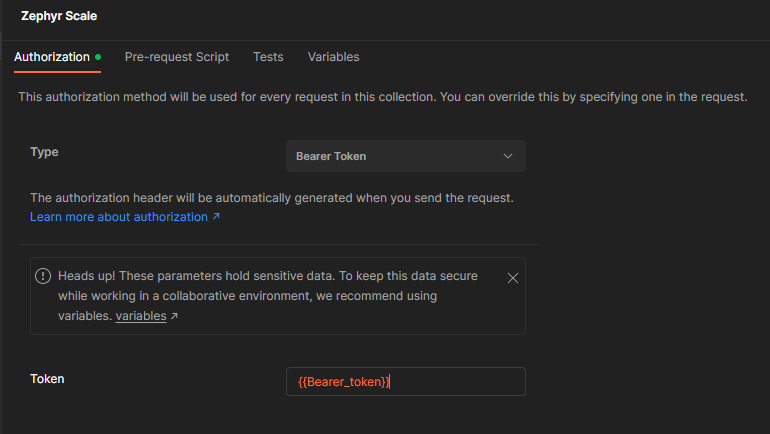
Task: Click the arrow icon beside the variables link
Action: pyautogui.click(x=174, y=317)
